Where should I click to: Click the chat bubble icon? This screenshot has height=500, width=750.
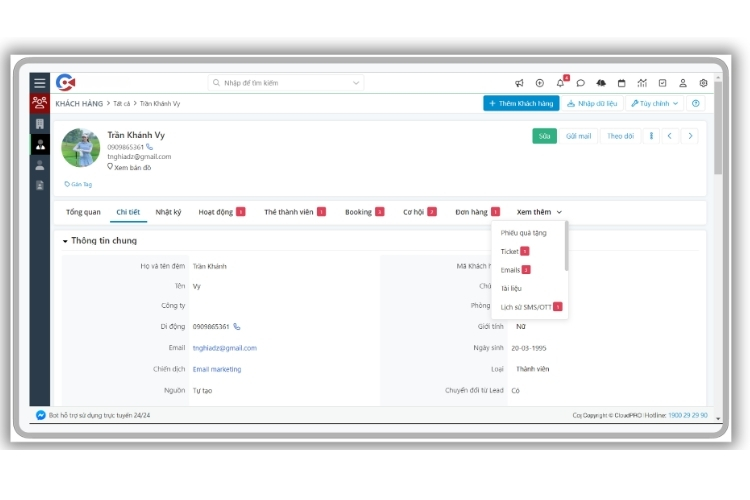point(580,83)
